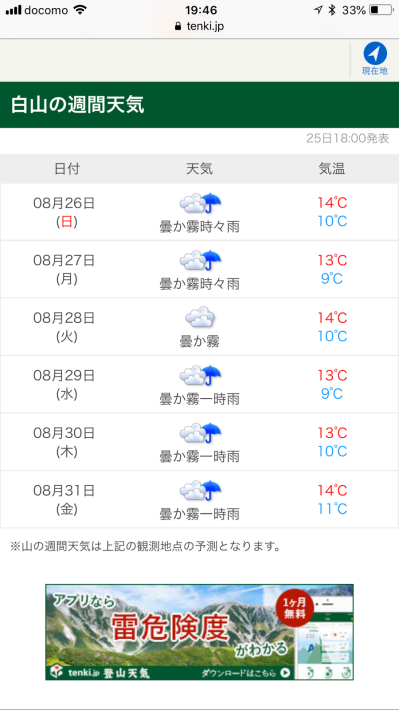Tap the tenki.jp address bar
The image size is (399, 710).
[199, 26]
